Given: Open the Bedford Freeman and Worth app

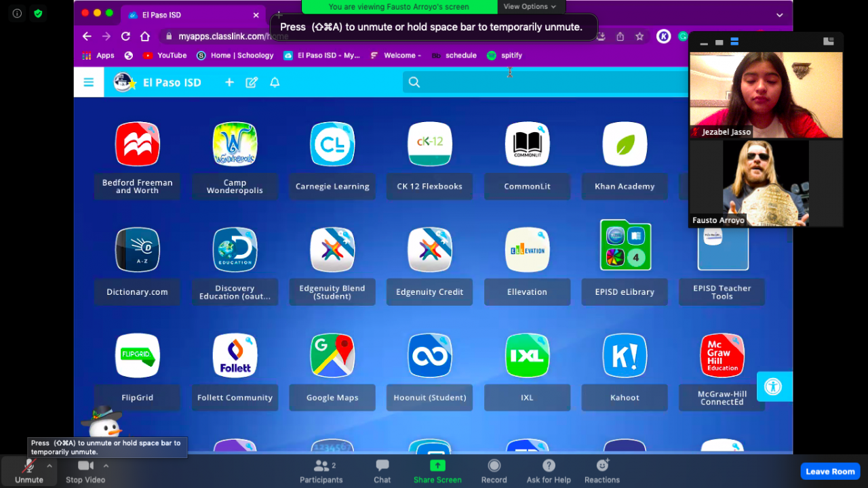Looking at the screenshot, I should click(137, 144).
